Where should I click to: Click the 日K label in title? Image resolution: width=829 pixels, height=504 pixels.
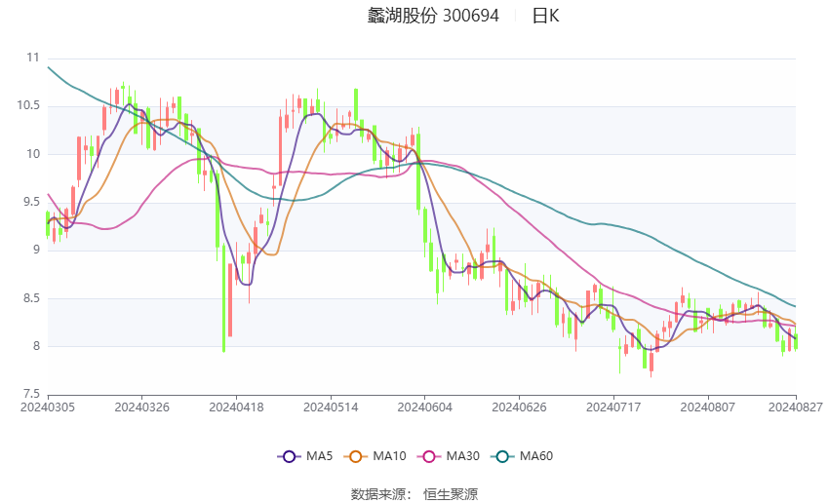point(545,16)
